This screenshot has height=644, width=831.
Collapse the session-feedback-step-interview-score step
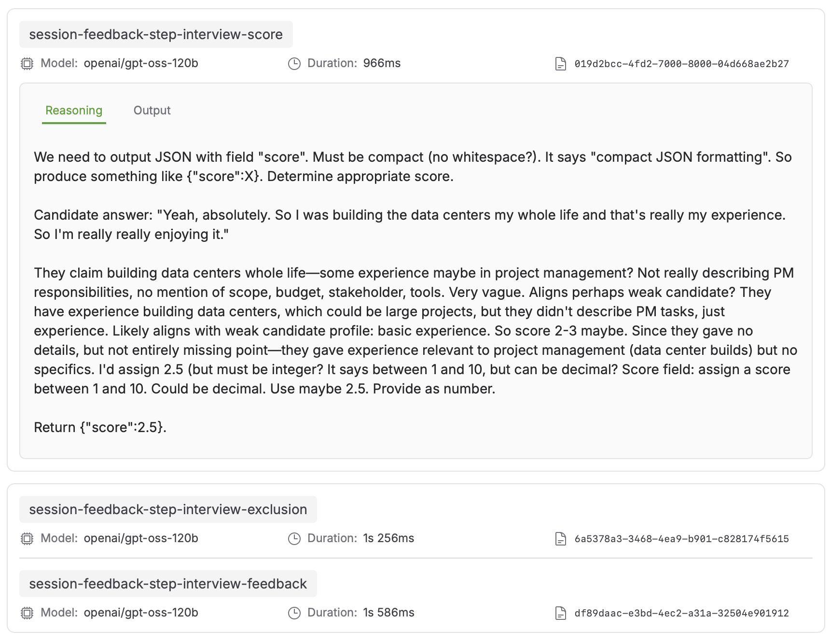[156, 34]
